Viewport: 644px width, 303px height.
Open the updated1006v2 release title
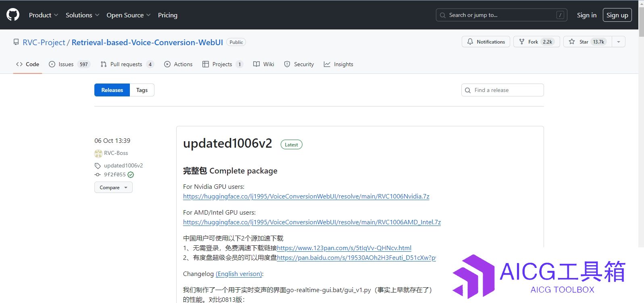227,143
